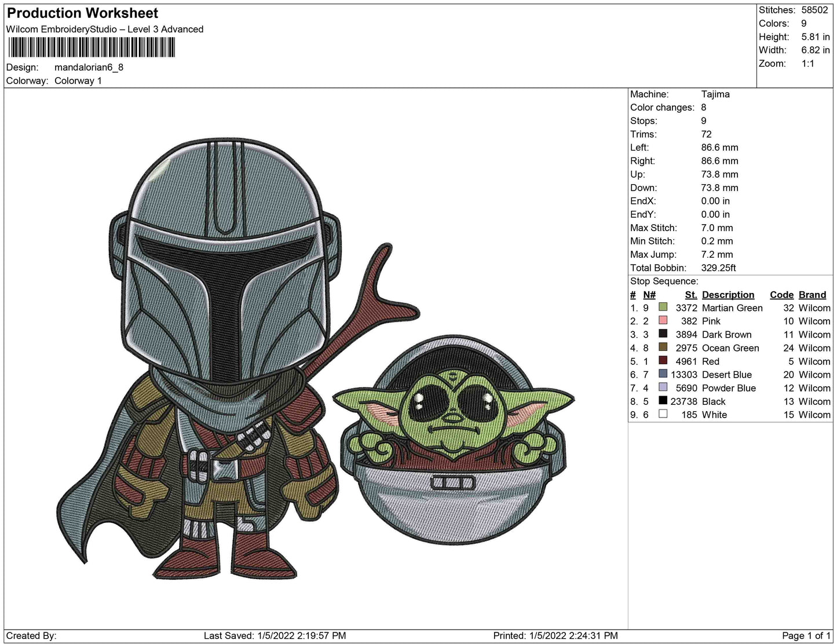Screen dimensions: 837x644
Task: Click the Pink thread color swatch
Action: (x=663, y=321)
